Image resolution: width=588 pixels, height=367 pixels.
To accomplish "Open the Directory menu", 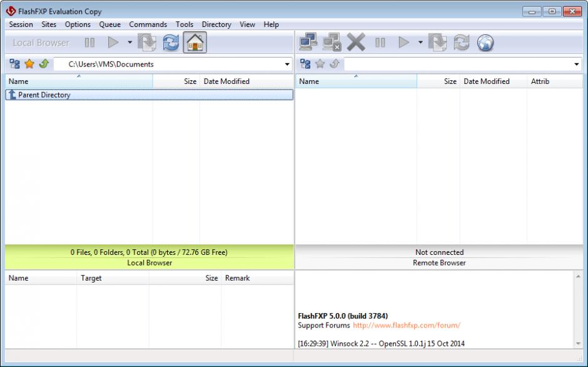I will click(216, 24).
